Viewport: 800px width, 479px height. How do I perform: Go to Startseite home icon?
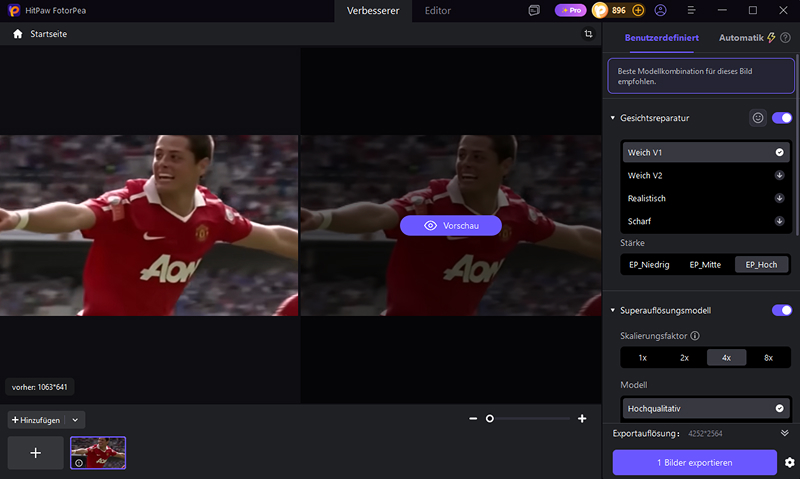click(x=18, y=34)
